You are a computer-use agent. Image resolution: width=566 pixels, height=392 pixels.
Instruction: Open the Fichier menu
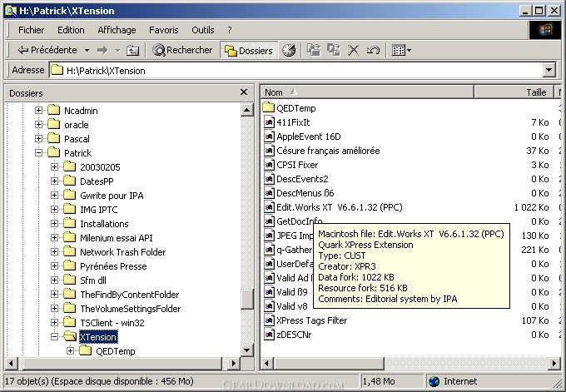pyautogui.click(x=31, y=30)
